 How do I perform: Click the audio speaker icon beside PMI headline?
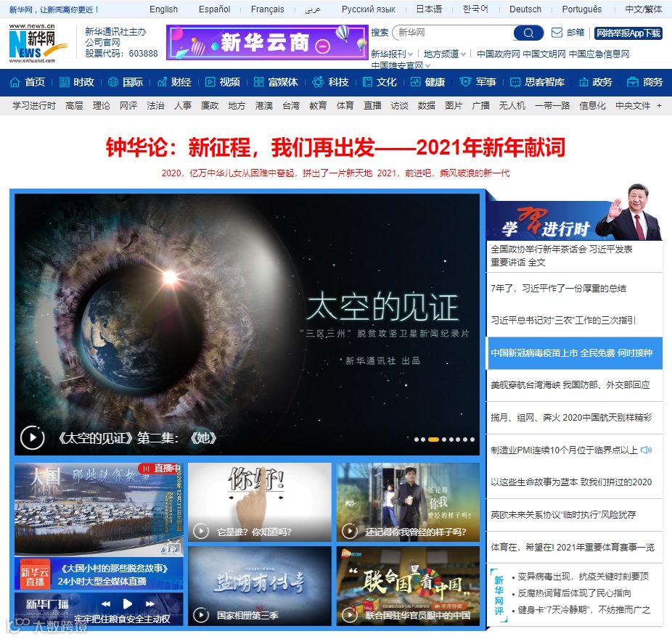click(x=646, y=450)
